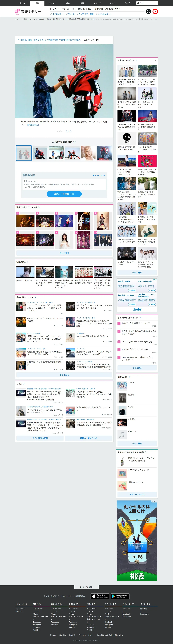
Task: Click もっと見る under image ranking
Action: tap(64, 253)
